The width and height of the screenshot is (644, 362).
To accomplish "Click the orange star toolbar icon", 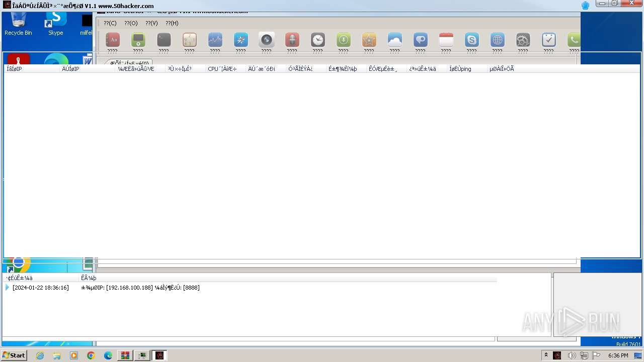I will tap(369, 40).
